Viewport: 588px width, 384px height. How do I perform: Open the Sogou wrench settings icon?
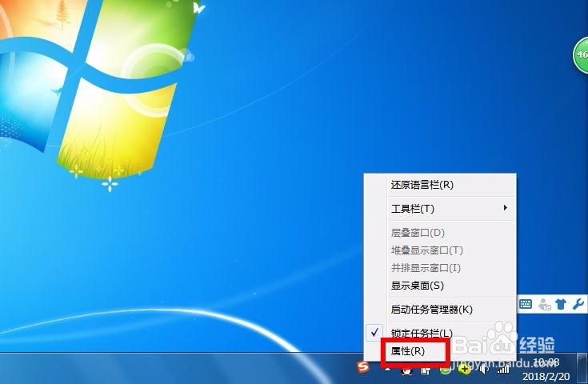tap(578, 304)
